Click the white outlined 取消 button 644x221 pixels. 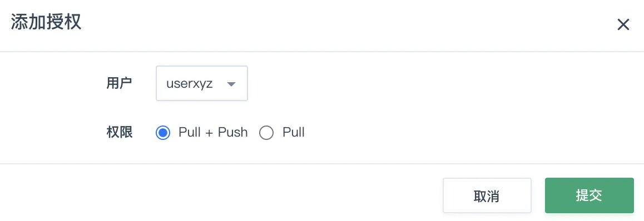pyautogui.click(x=487, y=195)
